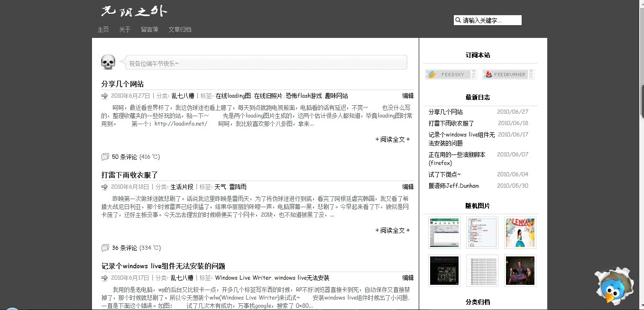
Task: Expand the 打雷下雨收衣服了 post via 阅读全文
Action: [x=393, y=230]
